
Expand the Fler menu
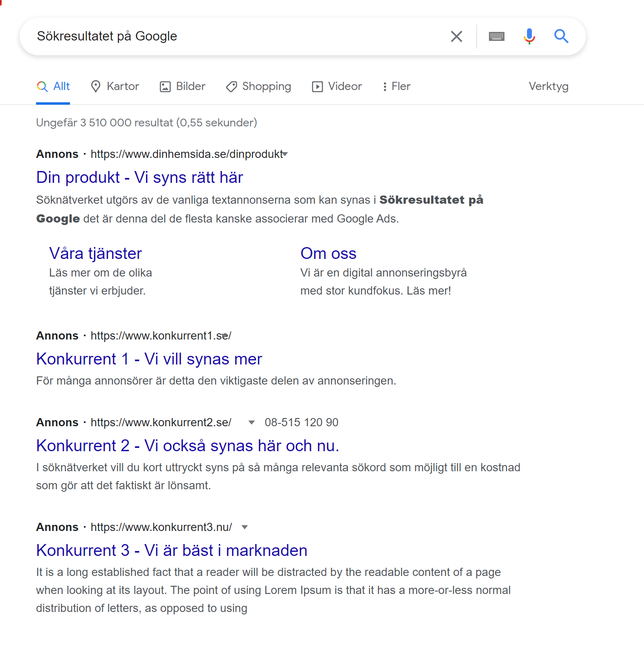(396, 86)
